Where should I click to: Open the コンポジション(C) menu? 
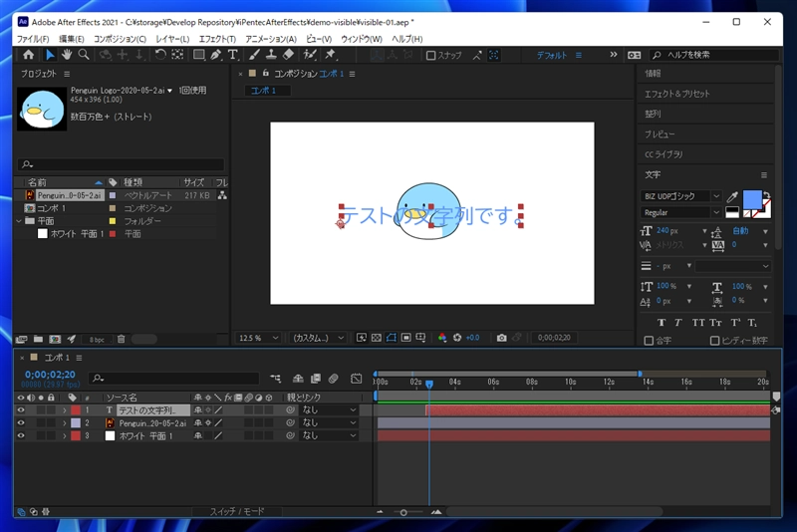(120, 39)
